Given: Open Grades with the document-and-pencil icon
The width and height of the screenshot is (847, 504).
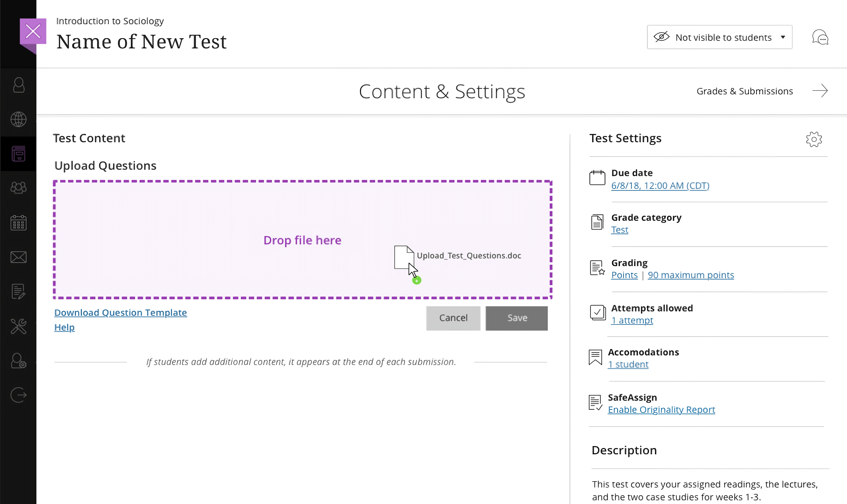Looking at the screenshot, I should click(18, 291).
